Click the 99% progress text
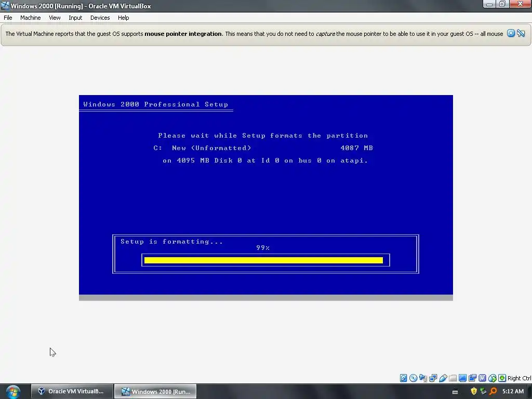 (x=263, y=248)
